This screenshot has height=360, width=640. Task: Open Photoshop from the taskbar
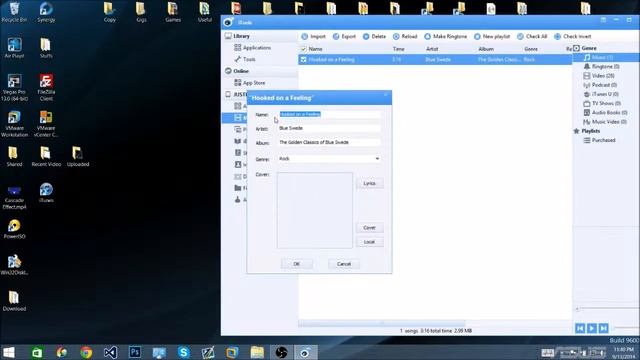point(135,352)
